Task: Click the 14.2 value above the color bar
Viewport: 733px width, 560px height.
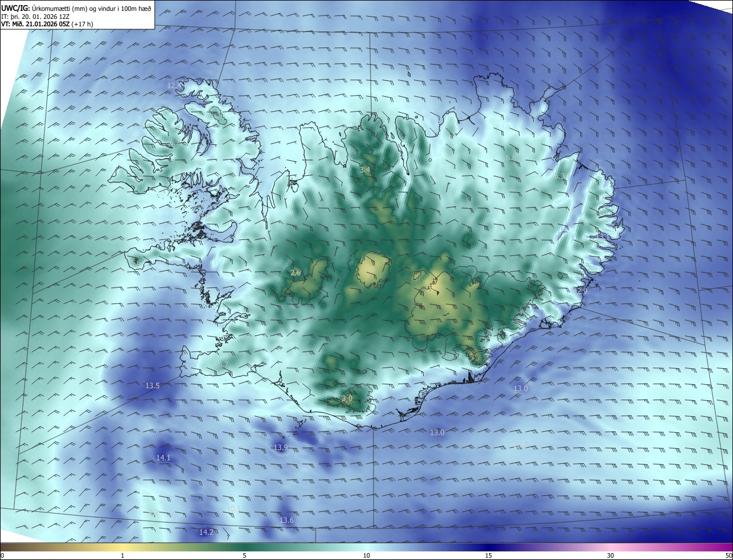Action: click(206, 532)
